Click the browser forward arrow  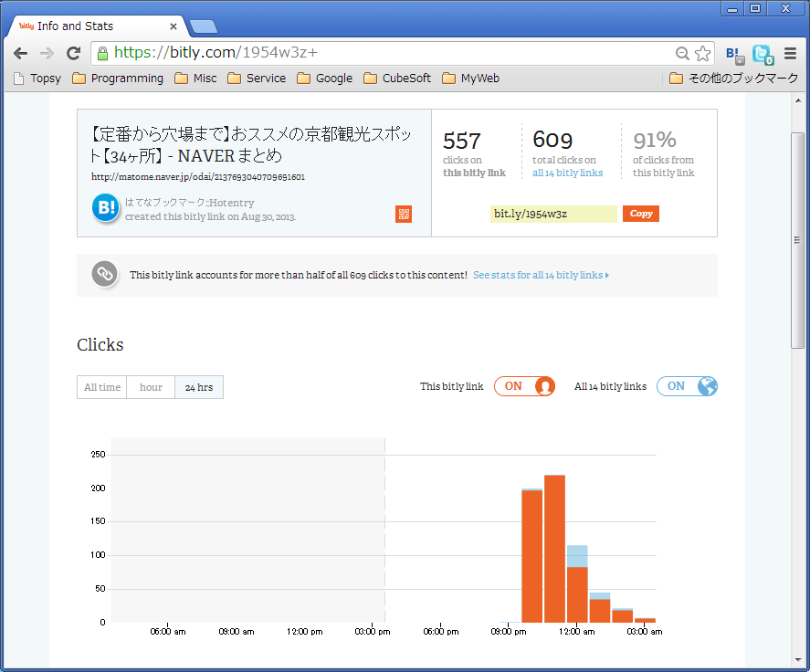coord(47,53)
